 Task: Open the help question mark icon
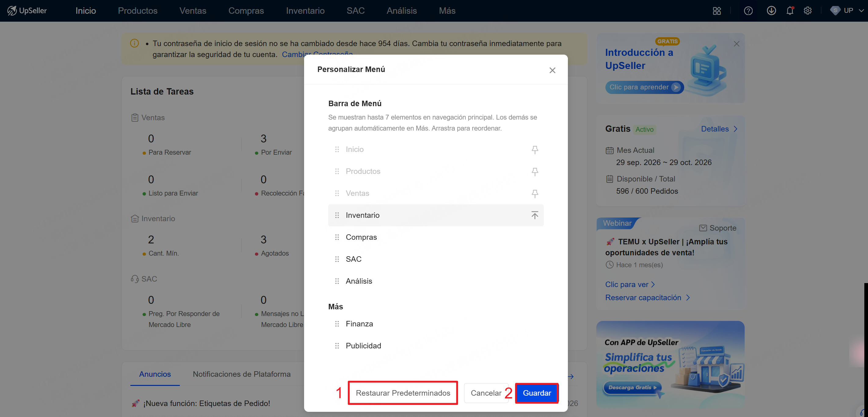pos(748,11)
